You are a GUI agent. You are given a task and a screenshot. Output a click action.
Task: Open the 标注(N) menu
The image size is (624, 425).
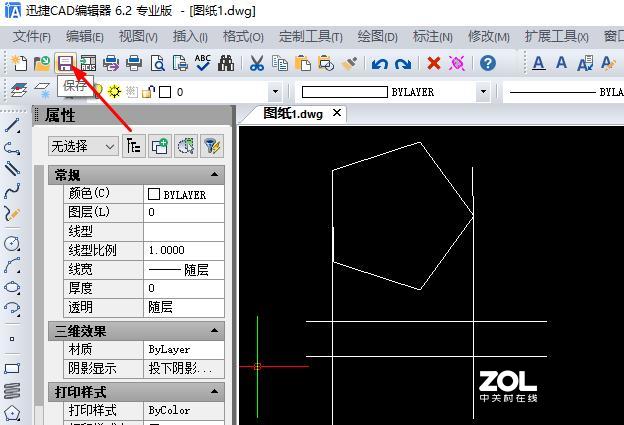point(433,37)
